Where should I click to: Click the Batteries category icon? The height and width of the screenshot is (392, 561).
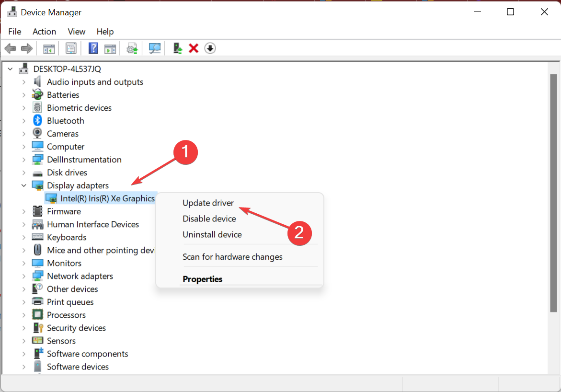37,95
